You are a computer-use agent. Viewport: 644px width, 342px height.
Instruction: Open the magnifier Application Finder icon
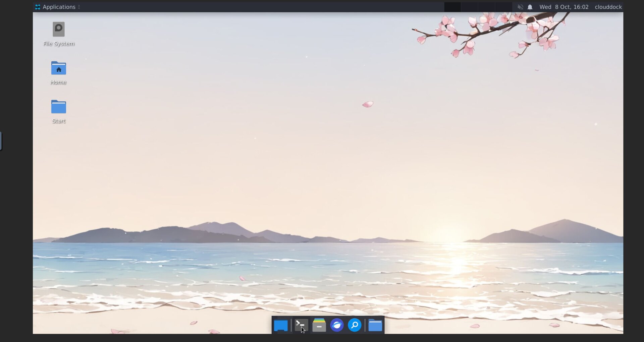tap(355, 325)
